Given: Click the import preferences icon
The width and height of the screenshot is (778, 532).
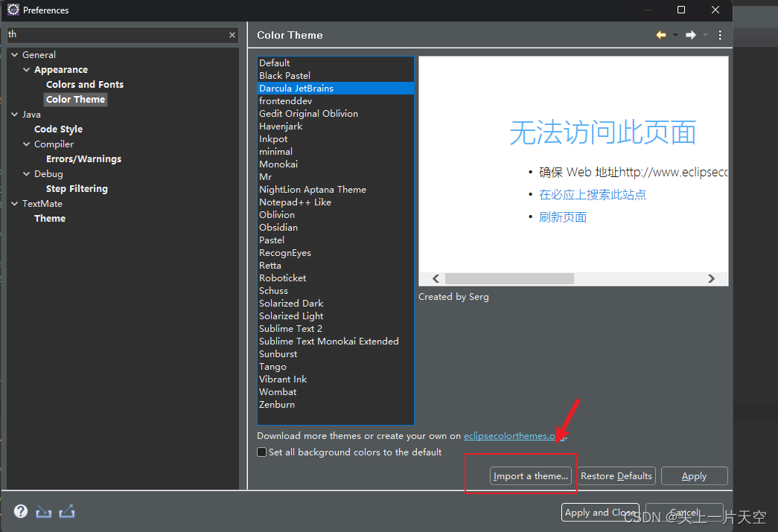Looking at the screenshot, I should tap(44, 511).
